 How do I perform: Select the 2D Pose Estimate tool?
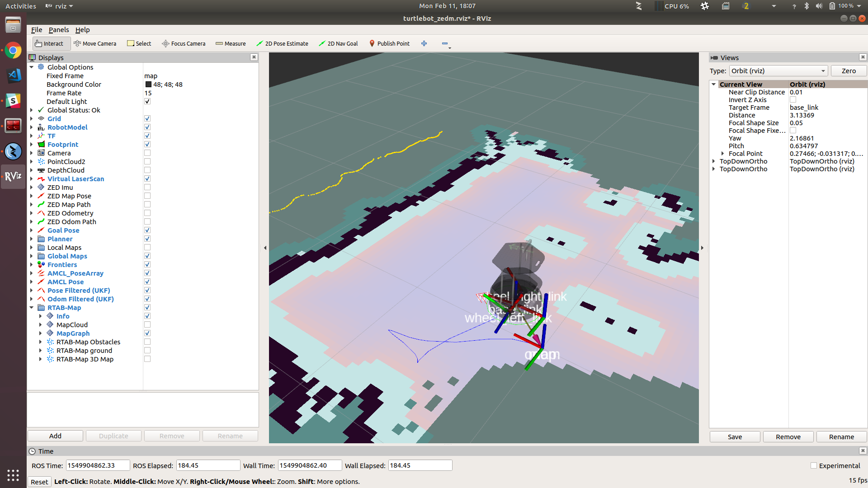[282, 43]
